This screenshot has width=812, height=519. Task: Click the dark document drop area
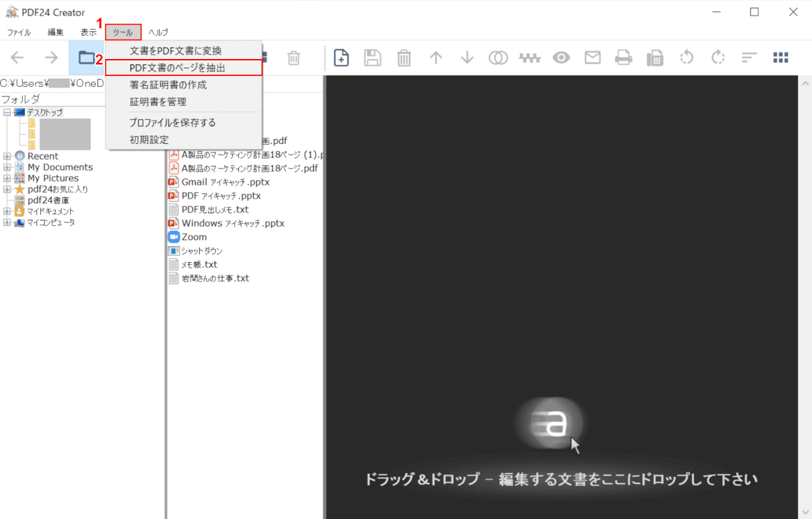561,296
